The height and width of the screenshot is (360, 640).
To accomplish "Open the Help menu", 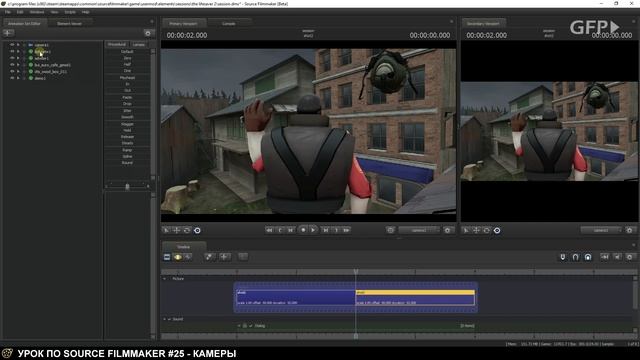I will click(x=85, y=12).
